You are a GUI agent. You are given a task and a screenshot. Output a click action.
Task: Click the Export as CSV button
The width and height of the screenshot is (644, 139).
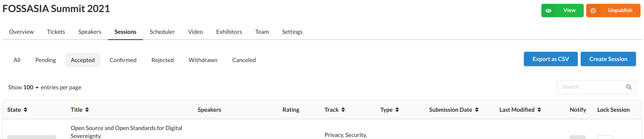point(551,59)
